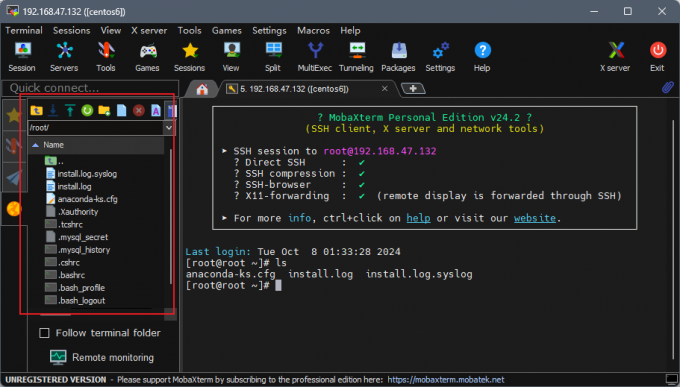
Task: Enable Follow terminal folder checkbox
Action: pos(44,333)
